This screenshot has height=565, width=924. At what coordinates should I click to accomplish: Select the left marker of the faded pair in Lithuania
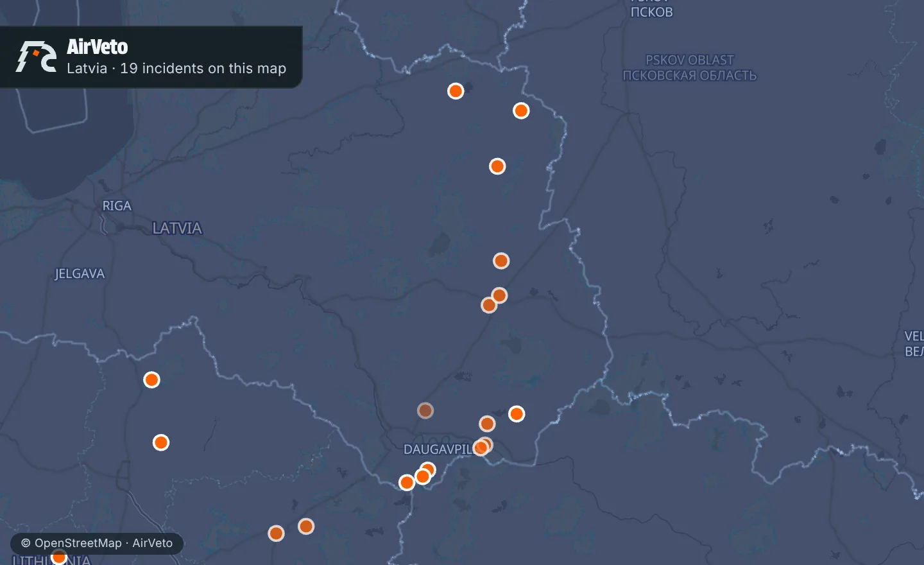pyautogui.click(x=276, y=534)
